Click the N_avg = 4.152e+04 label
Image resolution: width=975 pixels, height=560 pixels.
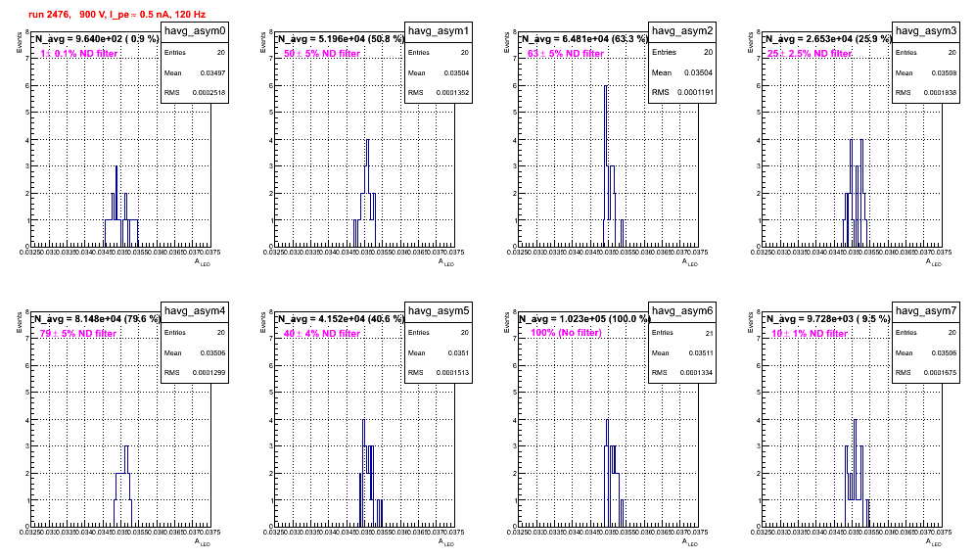coord(340,318)
